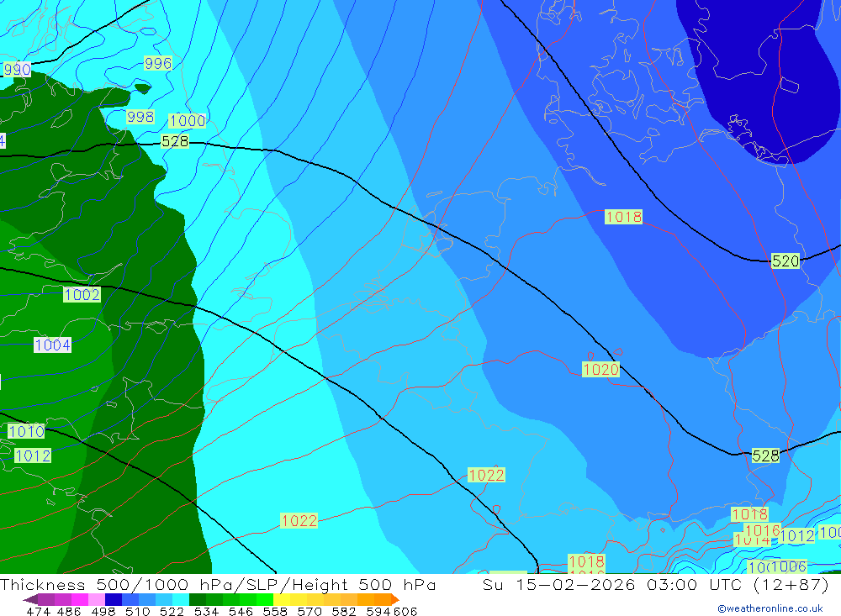
Task: Click the legend scale value 606
Action: (x=405, y=612)
